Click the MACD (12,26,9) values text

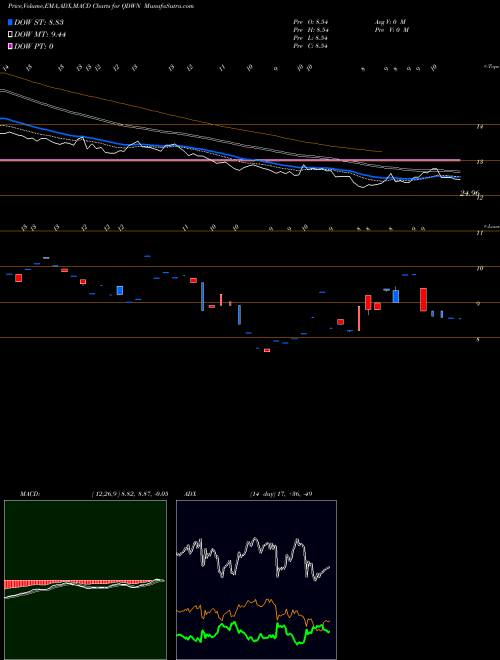click(130, 494)
